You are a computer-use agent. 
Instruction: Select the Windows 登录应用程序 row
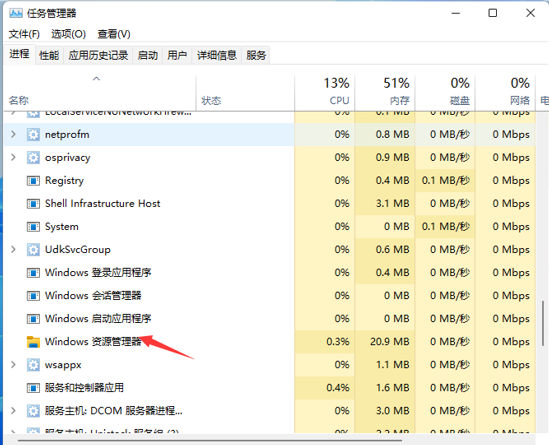tap(149, 272)
